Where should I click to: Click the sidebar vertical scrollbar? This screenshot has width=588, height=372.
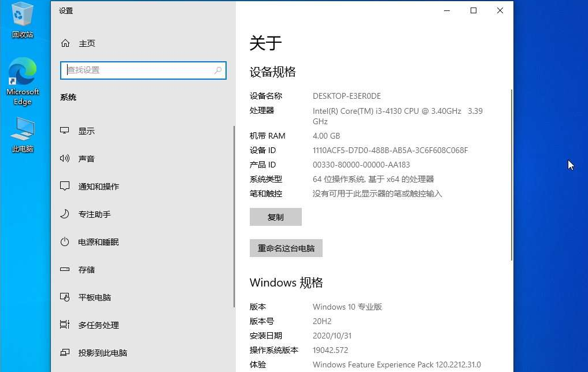click(x=234, y=217)
